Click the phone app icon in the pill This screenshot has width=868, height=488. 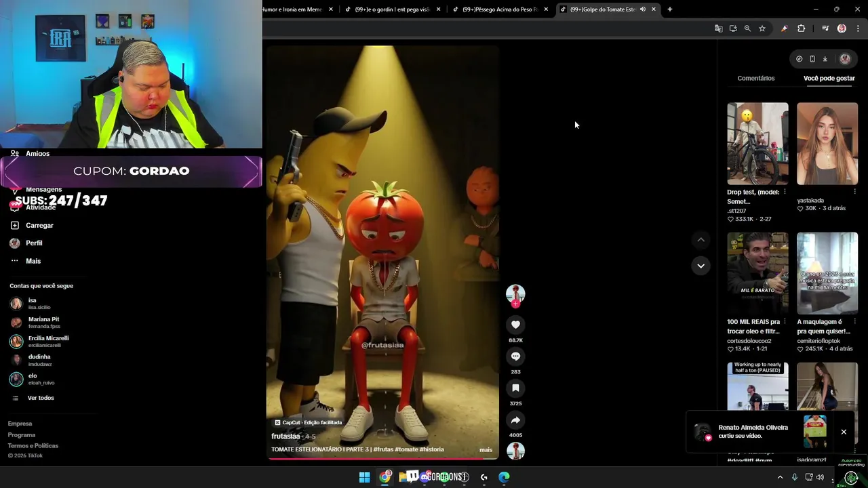(812, 59)
